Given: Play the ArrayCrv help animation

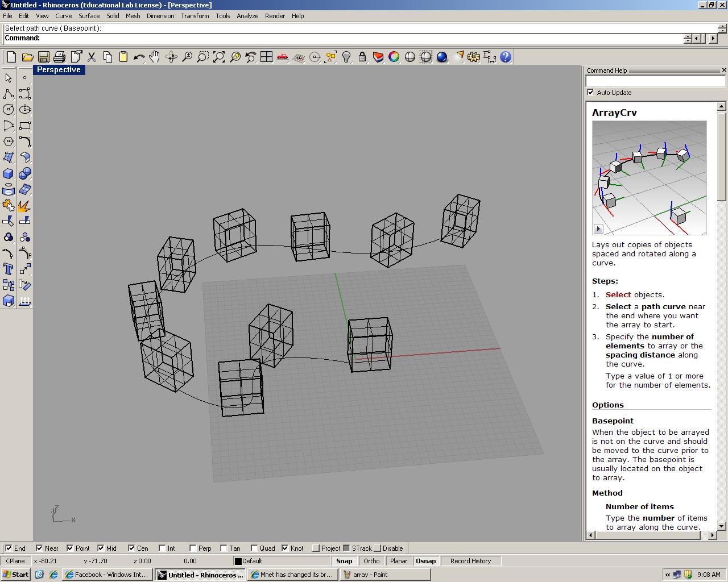Looking at the screenshot, I should [x=598, y=229].
